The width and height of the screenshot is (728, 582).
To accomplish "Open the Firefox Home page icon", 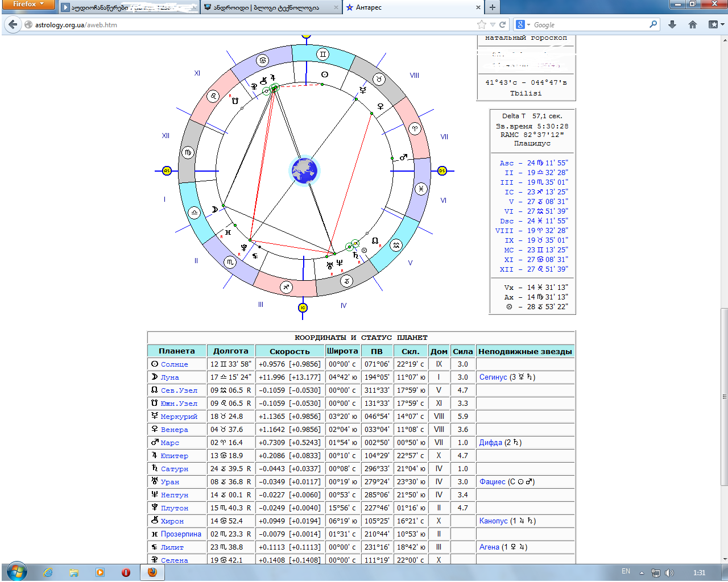I will (692, 24).
